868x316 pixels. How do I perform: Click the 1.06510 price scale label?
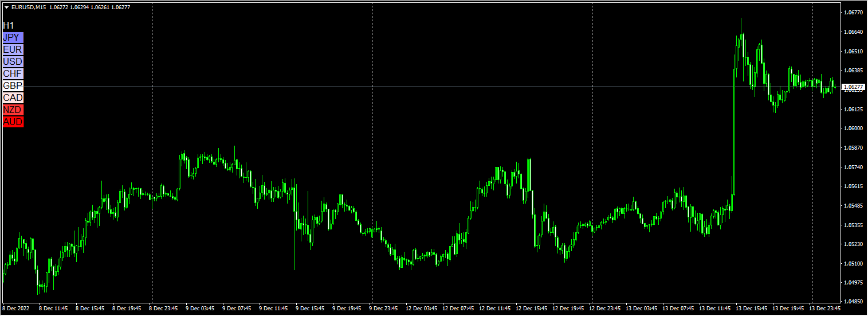[x=854, y=51]
